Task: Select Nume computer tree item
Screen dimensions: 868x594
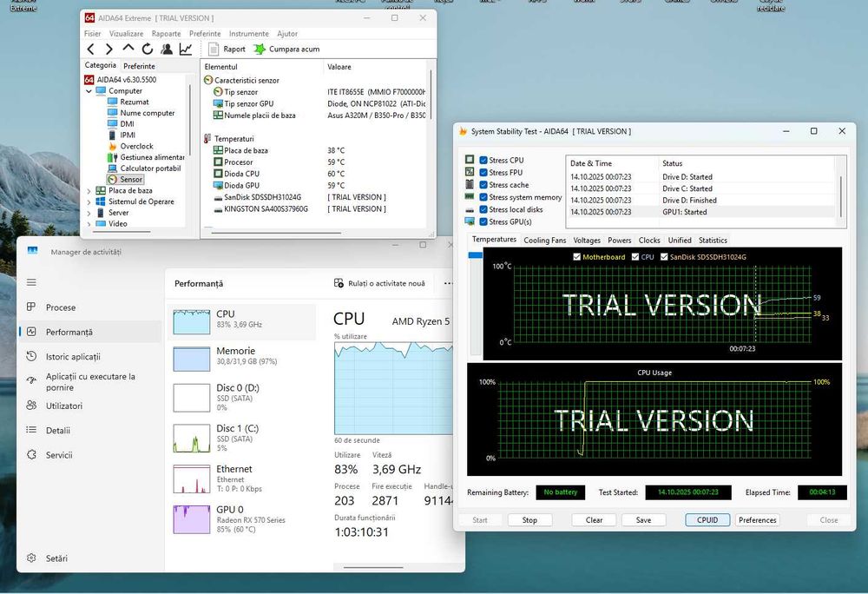Action: coord(141,113)
